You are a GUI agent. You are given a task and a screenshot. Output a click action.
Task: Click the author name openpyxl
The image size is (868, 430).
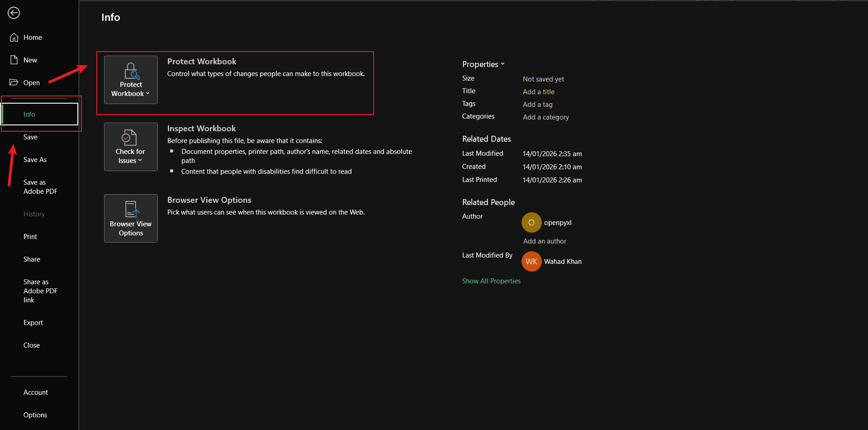[x=558, y=223]
